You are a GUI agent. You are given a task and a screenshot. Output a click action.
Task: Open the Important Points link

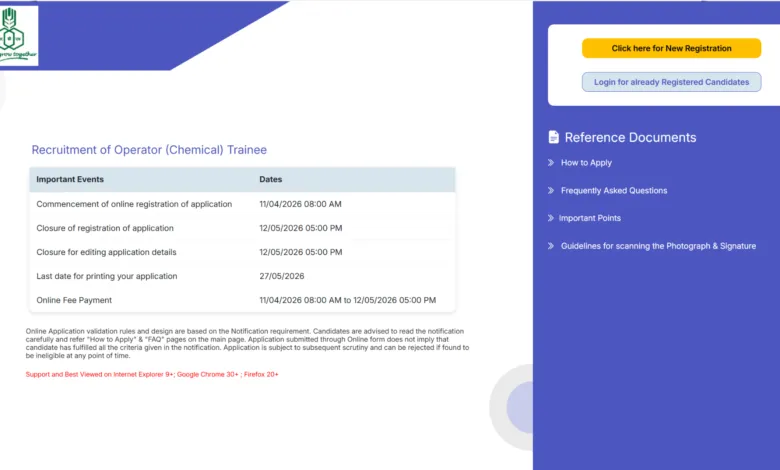point(589,218)
